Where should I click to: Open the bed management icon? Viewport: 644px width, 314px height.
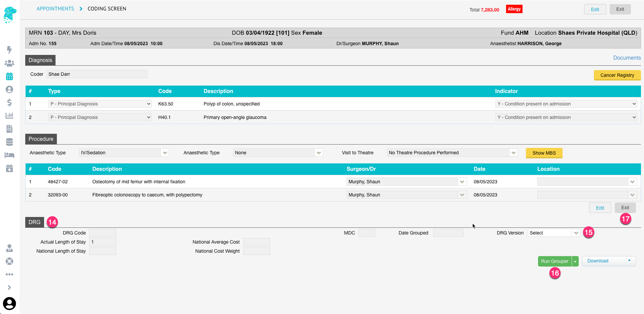click(9, 155)
